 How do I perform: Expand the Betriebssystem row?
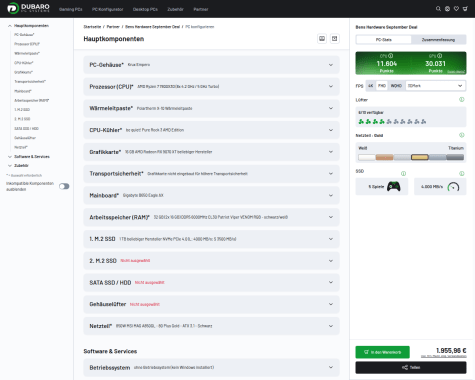(211, 367)
